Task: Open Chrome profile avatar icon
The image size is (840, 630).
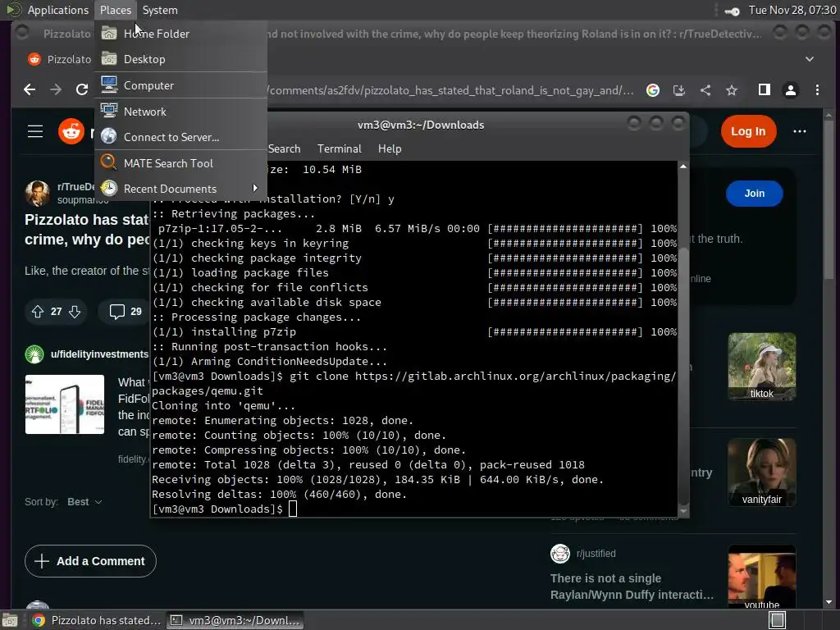Action: (791, 90)
